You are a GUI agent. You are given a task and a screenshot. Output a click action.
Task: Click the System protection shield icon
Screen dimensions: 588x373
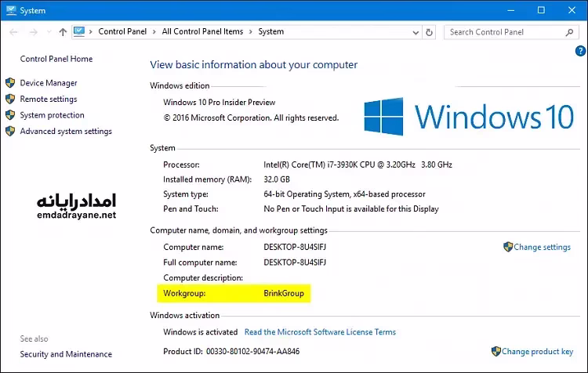pos(10,115)
